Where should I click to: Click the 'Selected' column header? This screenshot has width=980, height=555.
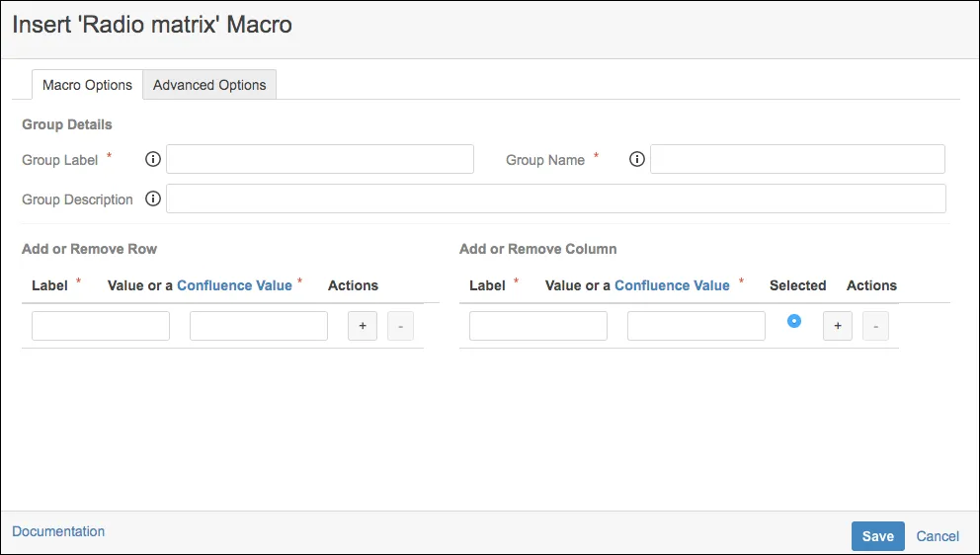coord(797,285)
